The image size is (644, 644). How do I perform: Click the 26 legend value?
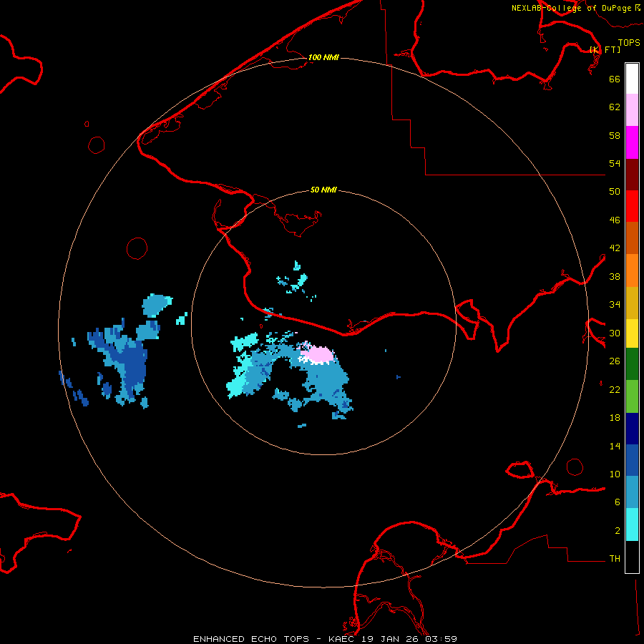[x=615, y=361]
